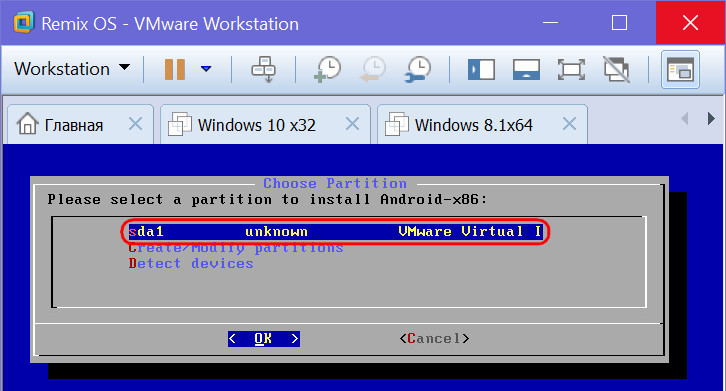The width and height of the screenshot is (726, 391).
Task: Select the sda1 unknown partition entry
Action: 335,231
